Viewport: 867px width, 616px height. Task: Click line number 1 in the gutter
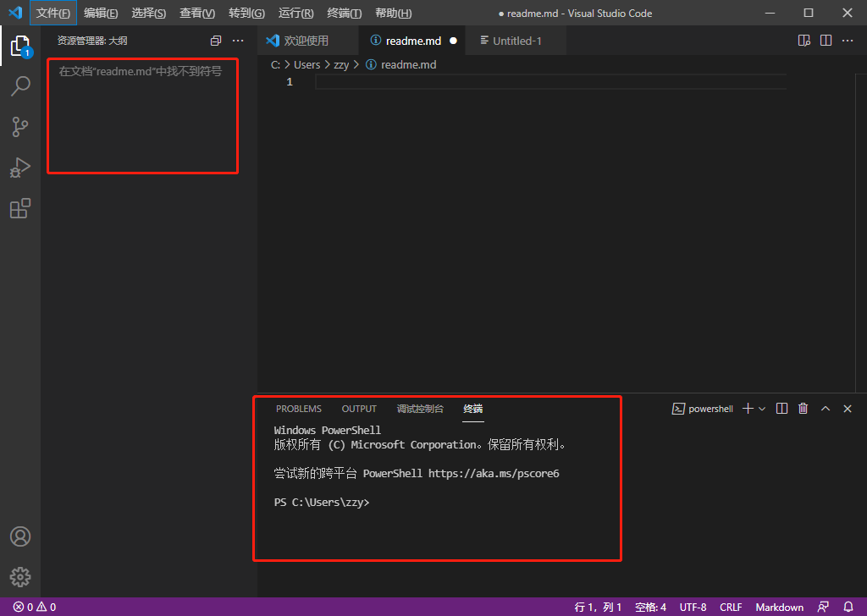[290, 82]
